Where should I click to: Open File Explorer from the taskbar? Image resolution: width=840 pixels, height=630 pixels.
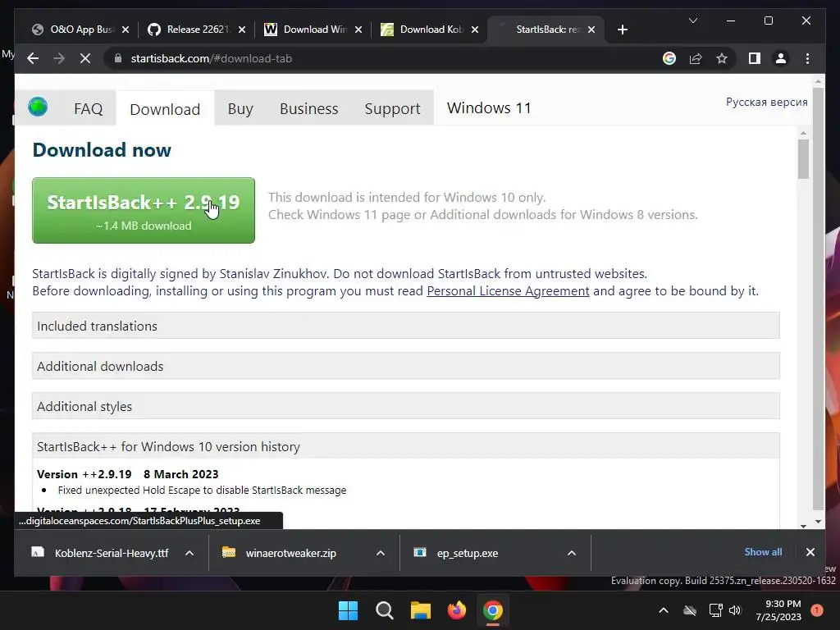coord(421,610)
